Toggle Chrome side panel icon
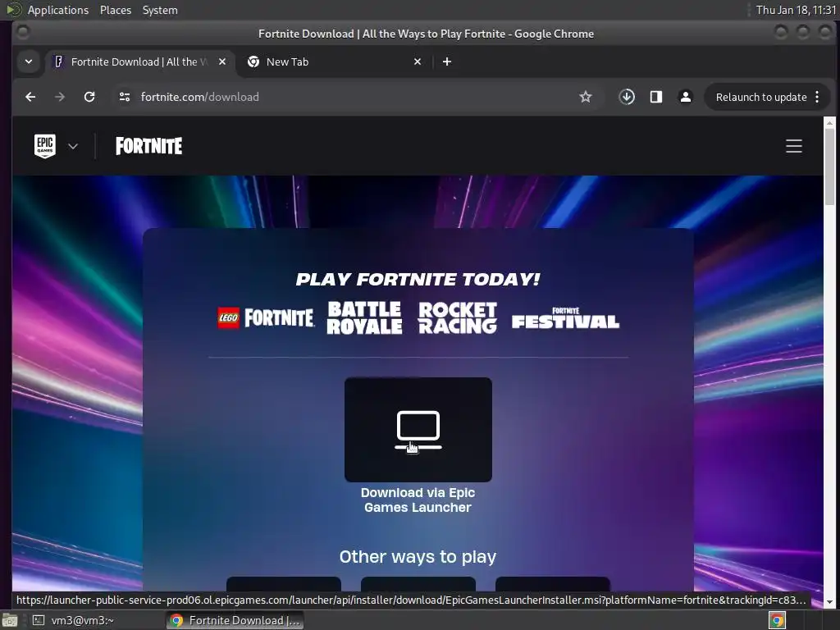 pyautogui.click(x=656, y=97)
